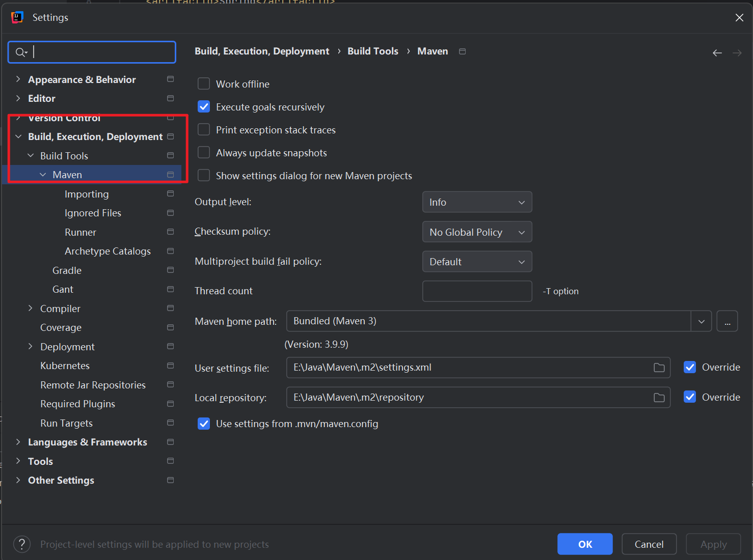Click project-level icon beside Editor

coord(171,98)
